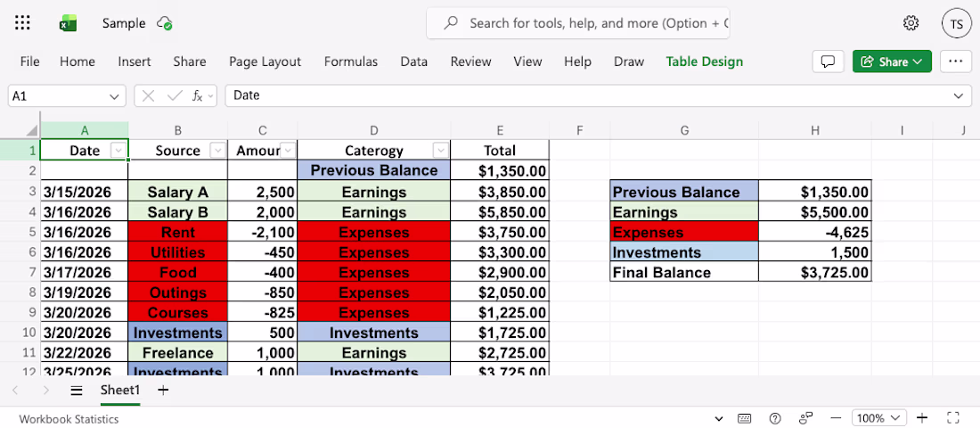Screen dimensions: 980x428
Task: Open the All Sheets list icon
Action: [77, 391]
